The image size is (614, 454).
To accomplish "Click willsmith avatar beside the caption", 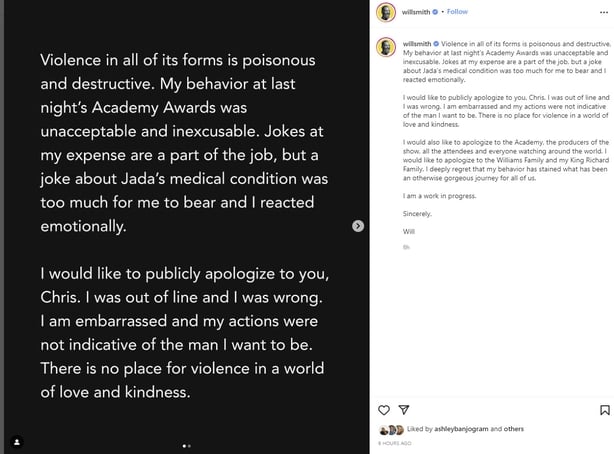I will click(x=386, y=48).
